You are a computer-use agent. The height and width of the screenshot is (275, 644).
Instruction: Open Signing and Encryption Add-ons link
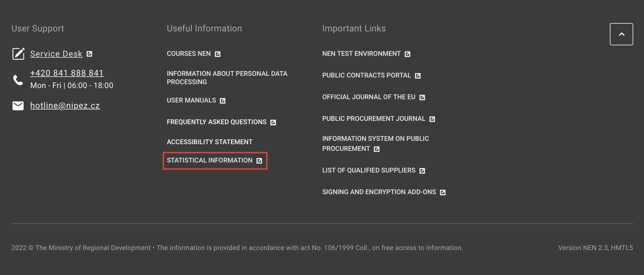tap(379, 192)
